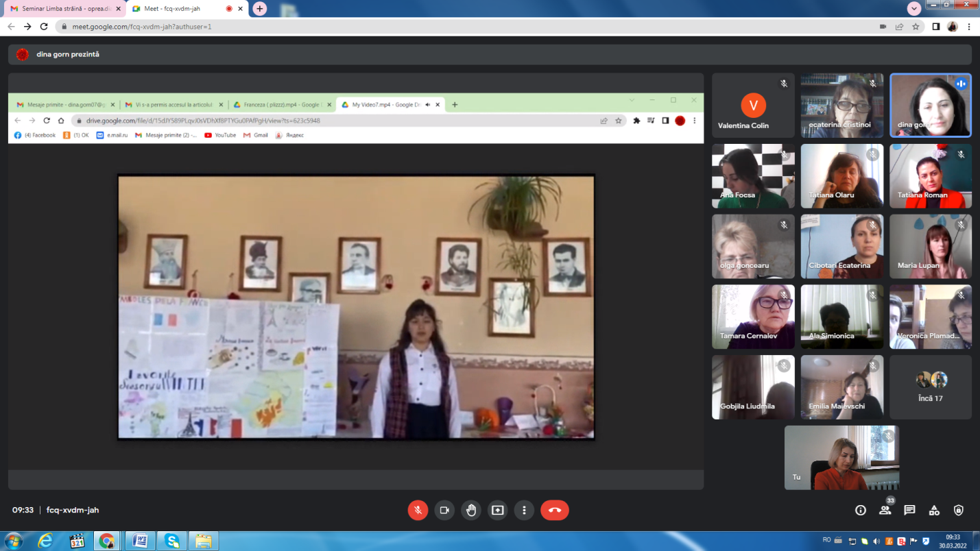980x551 pixels.
Task: Expand the Chrome tab search chevron
Action: tap(913, 8)
